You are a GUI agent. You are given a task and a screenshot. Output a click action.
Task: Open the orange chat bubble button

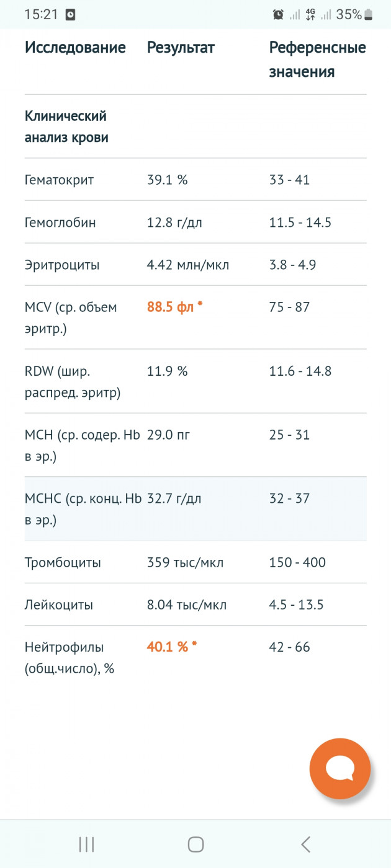coord(339,769)
